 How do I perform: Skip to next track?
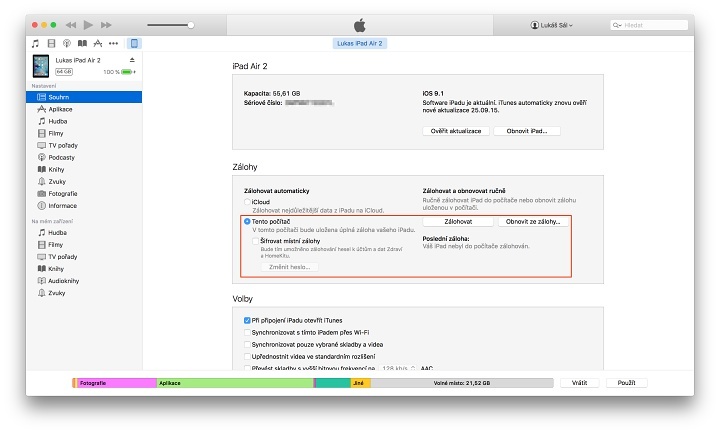tap(106, 25)
